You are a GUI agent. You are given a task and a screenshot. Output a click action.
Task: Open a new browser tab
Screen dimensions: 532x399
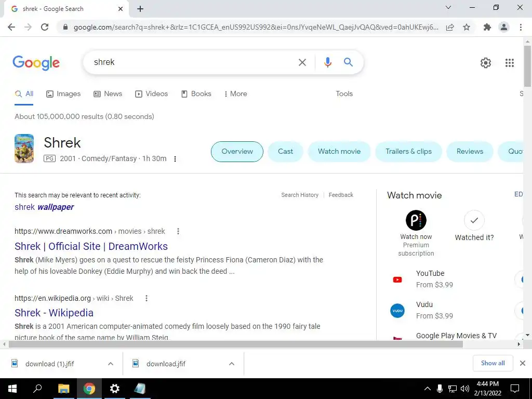point(140,9)
